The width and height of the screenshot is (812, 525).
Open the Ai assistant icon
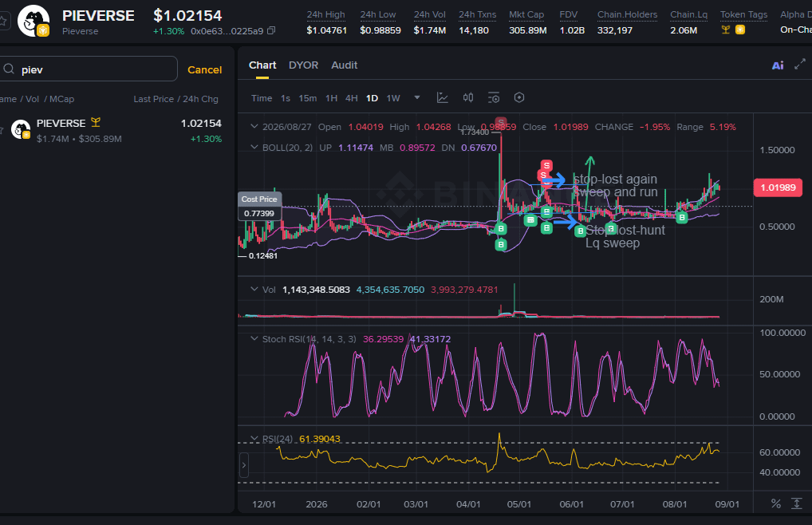tap(778, 65)
